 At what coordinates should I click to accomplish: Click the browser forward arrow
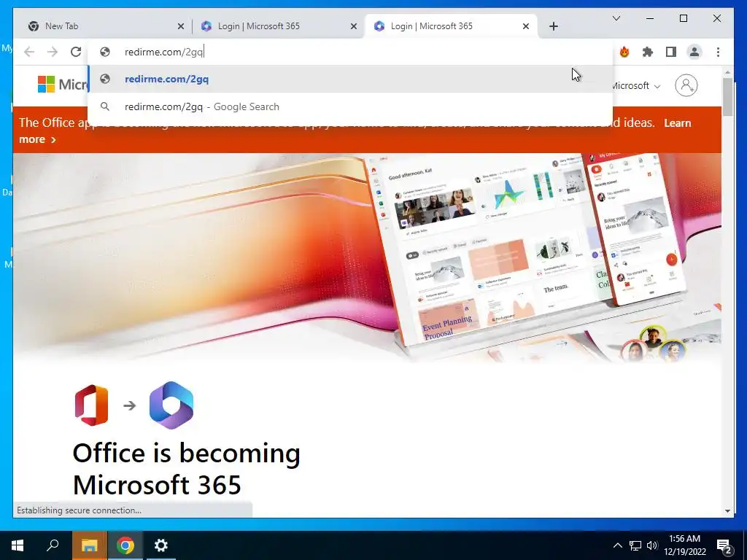click(53, 52)
